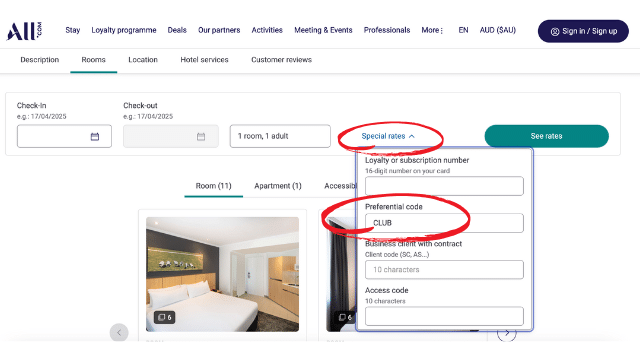Change language from EN
Viewport: 640px width, 360px height.
[463, 30]
